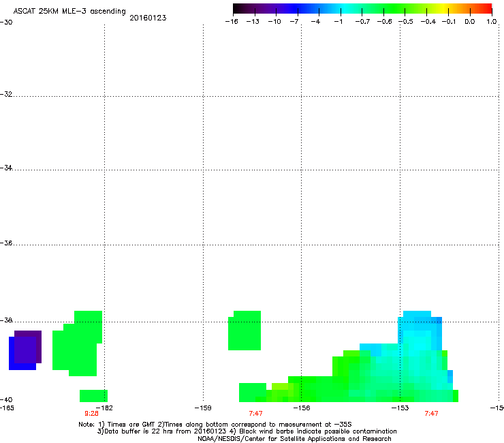Pick the yellow segment of the color bar
Viewport: 504px width, 443px height.
[444, 8]
